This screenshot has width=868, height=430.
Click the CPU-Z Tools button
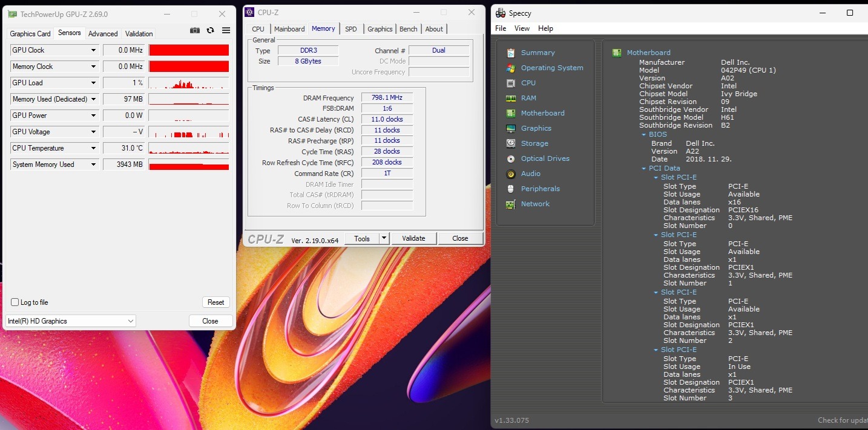coord(362,238)
